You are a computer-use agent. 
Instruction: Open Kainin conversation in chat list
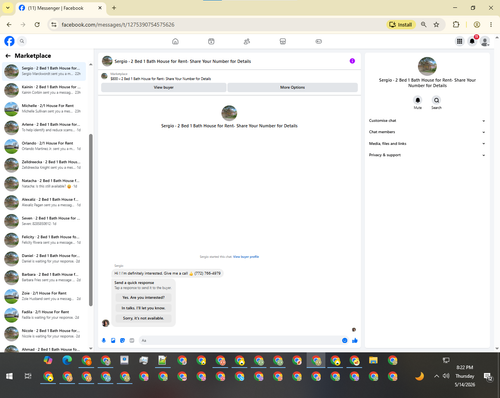click(x=44, y=90)
